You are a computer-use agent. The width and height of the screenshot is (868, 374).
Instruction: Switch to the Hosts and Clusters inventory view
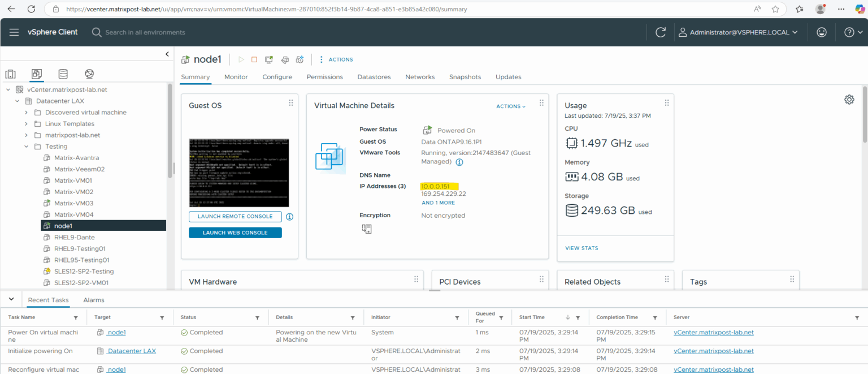pyautogui.click(x=10, y=74)
